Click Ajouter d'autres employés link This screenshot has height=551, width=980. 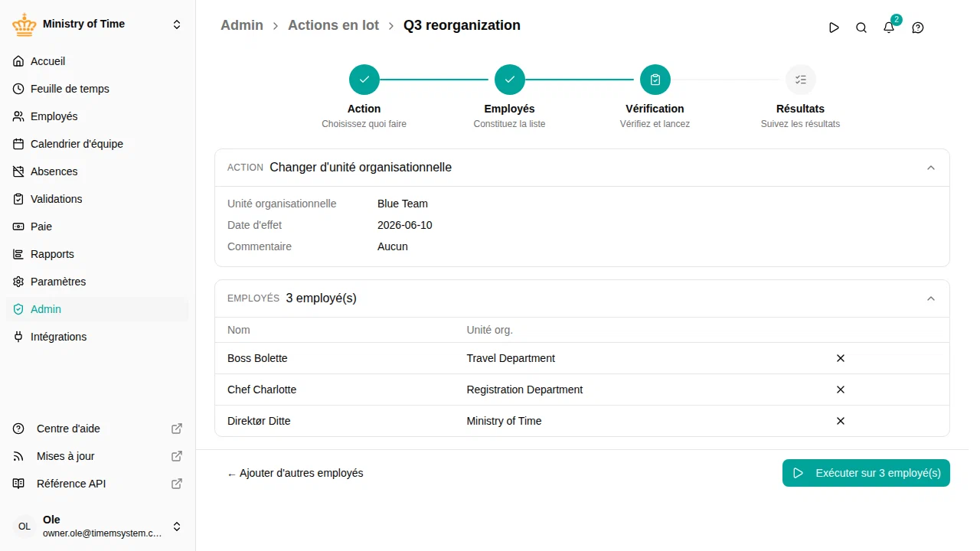point(296,473)
